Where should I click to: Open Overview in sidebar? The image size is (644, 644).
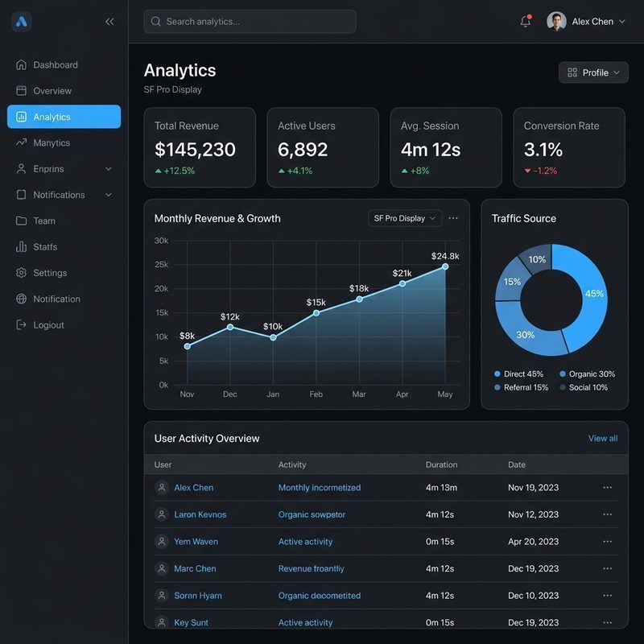64,91
